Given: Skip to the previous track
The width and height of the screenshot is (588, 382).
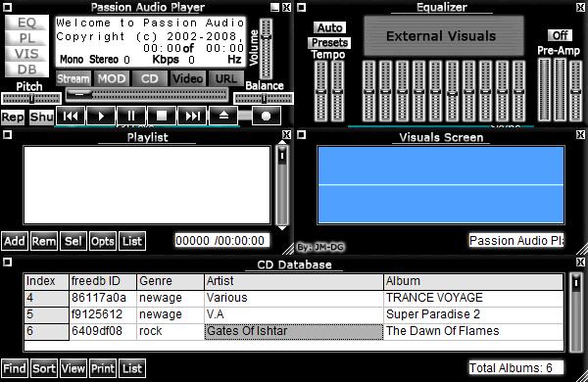Looking at the screenshot, I should pos(71,116).
